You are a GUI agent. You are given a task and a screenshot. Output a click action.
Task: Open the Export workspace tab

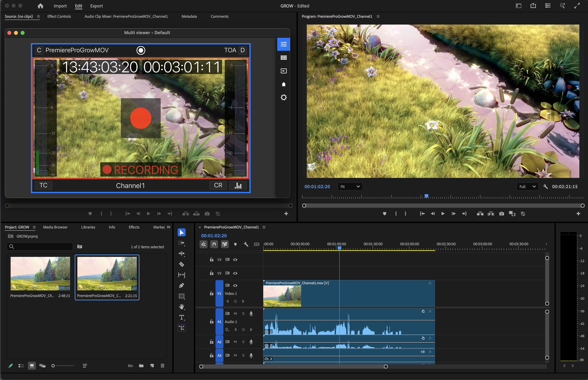(x=96, y=6)
